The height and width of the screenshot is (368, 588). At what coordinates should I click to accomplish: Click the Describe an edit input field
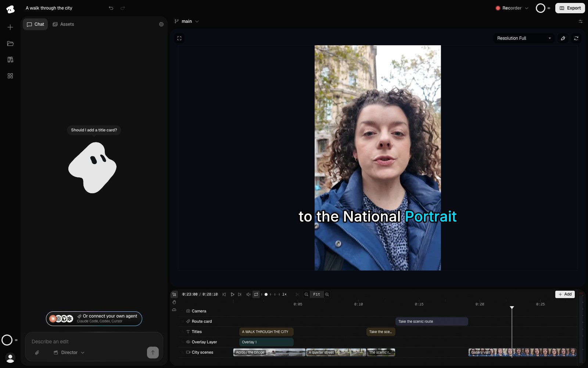point(94,342)
